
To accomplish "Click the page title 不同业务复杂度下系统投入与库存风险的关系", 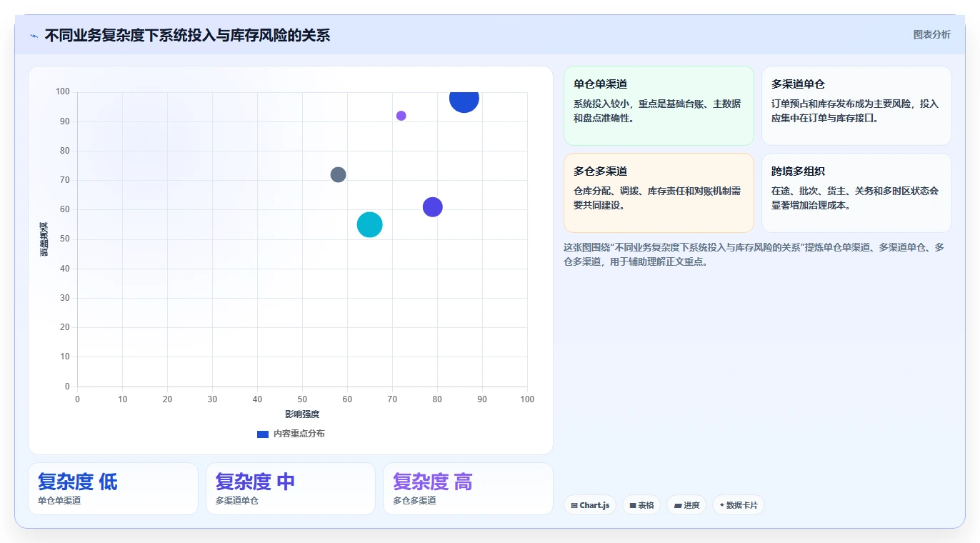I will point(187,35).
